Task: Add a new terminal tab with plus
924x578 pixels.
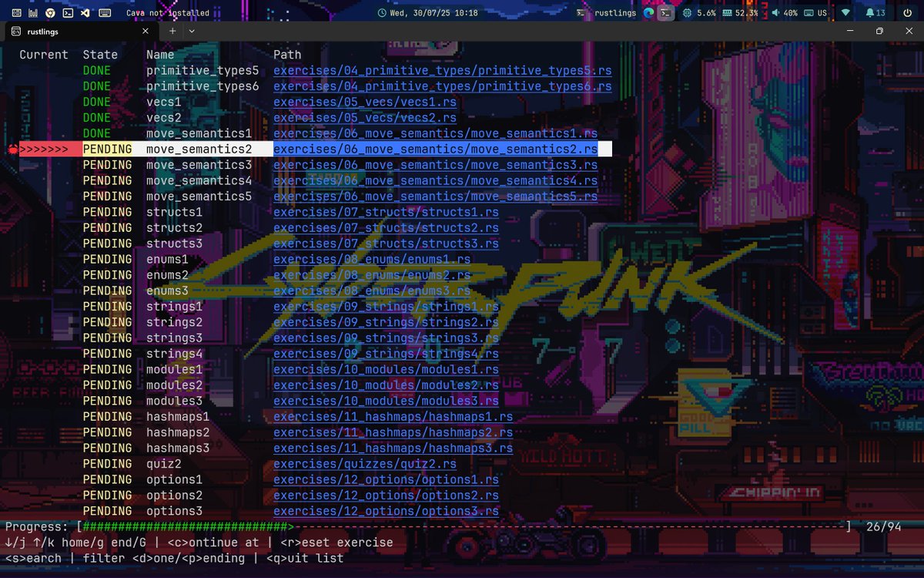Action: tap(172, 31)
